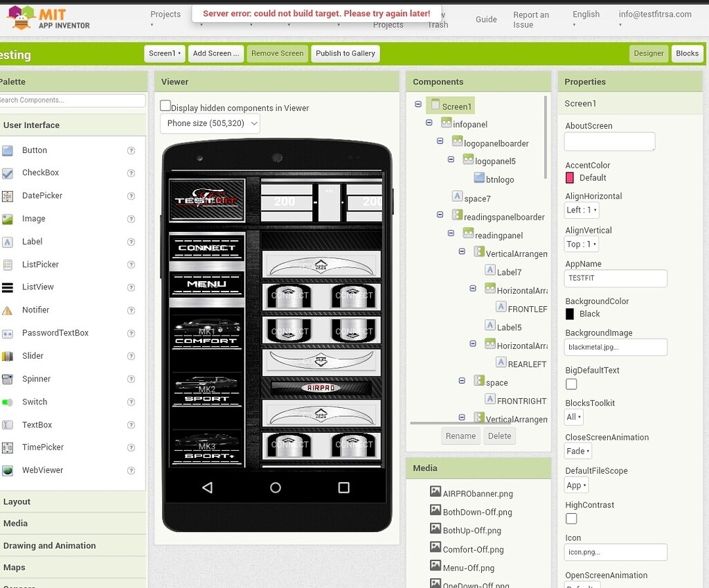Open the BackgroundColor swatch
The height and width of the screenshot is (588, 709).
[571, 314]
